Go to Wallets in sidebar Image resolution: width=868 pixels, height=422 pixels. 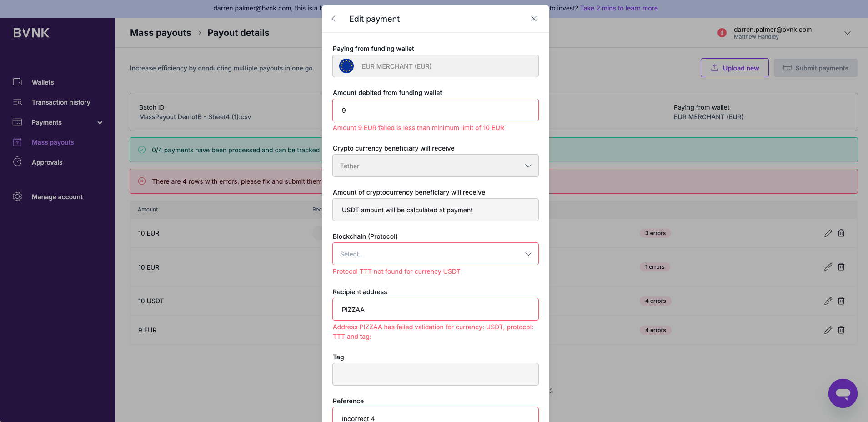pyautogui.click(x=43, y=82)
